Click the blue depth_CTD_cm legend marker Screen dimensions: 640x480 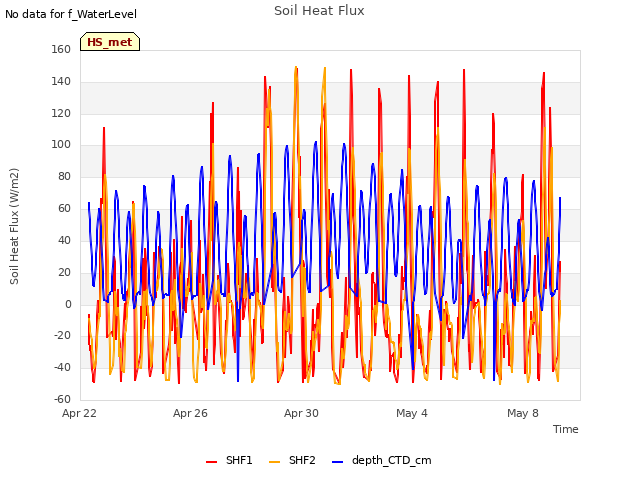click(x=338, y=461)
